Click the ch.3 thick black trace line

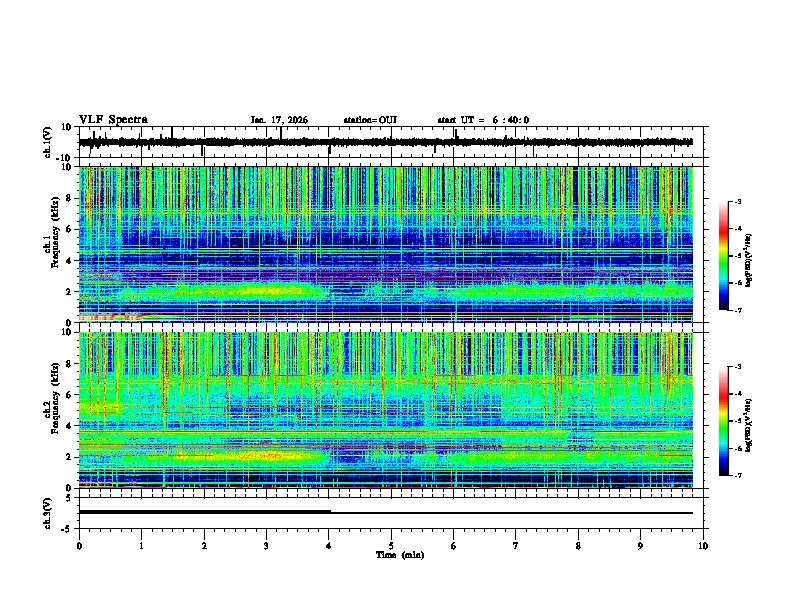205,512
